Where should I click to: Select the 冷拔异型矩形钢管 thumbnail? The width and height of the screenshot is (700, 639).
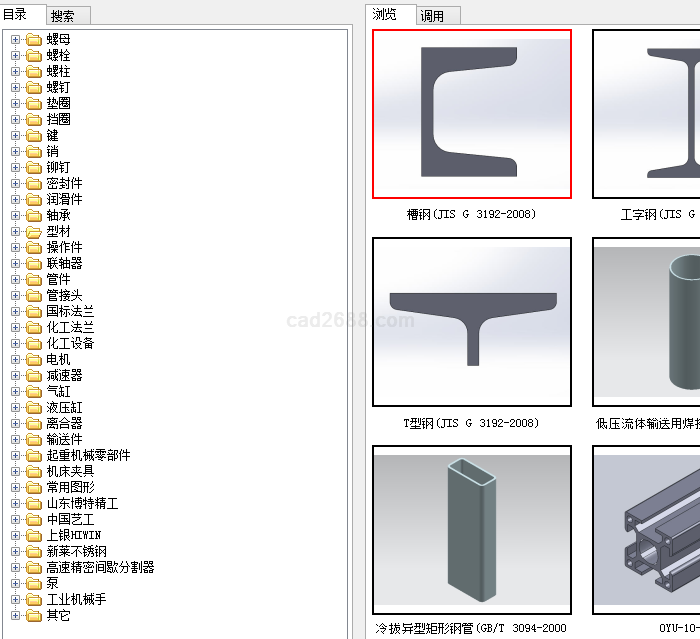pos(472,529)
